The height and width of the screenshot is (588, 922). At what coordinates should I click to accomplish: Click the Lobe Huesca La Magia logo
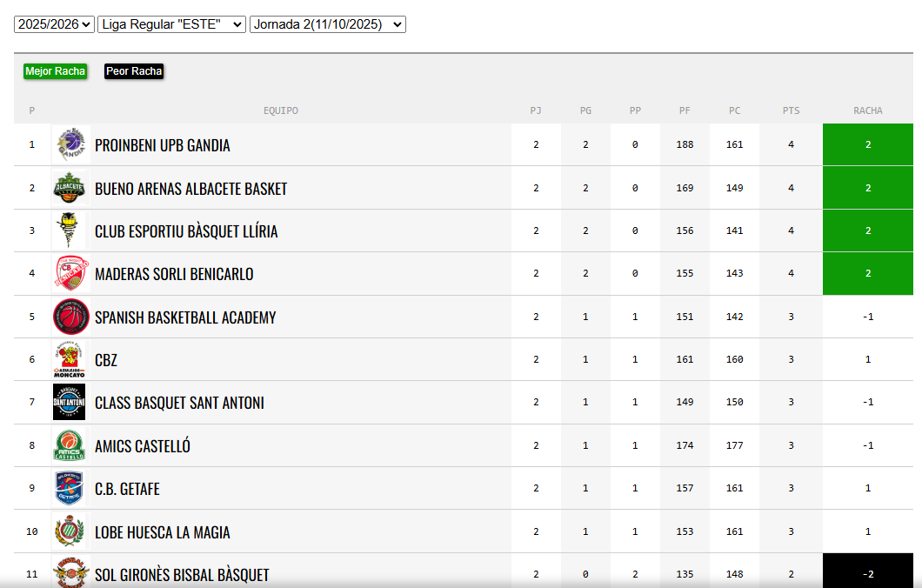70,531
